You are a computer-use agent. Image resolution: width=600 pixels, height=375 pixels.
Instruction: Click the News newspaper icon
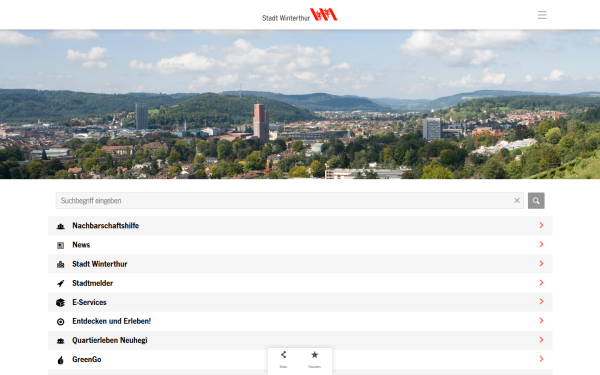(60, 245)
